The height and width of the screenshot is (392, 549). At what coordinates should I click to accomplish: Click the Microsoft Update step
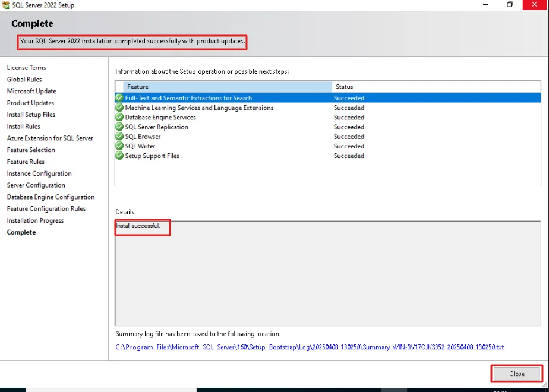pos(31,91)
